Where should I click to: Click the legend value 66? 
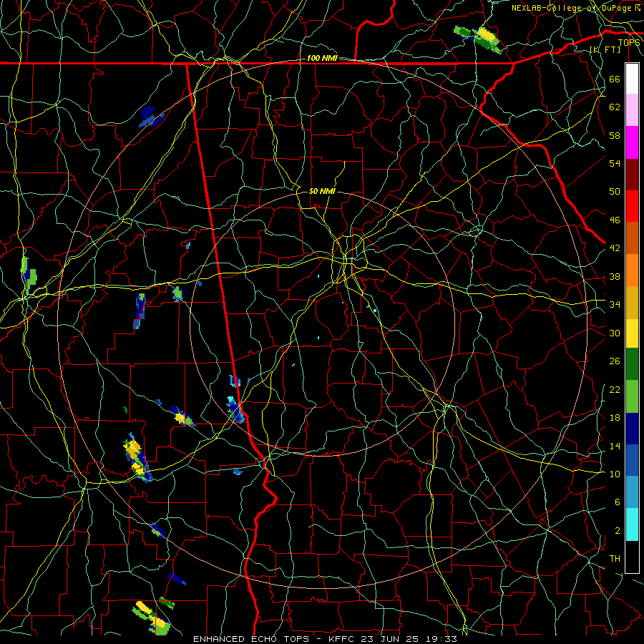(x=615, y=79)
